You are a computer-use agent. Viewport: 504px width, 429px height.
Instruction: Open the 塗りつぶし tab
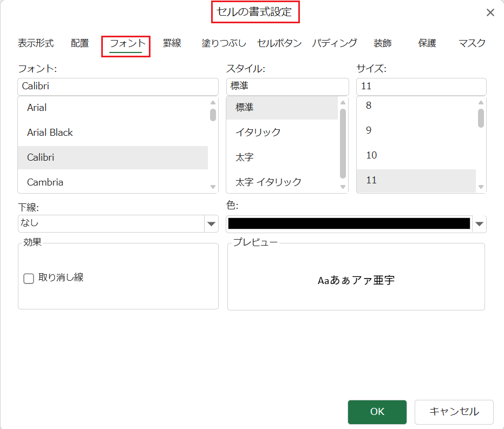click(224, 43)
